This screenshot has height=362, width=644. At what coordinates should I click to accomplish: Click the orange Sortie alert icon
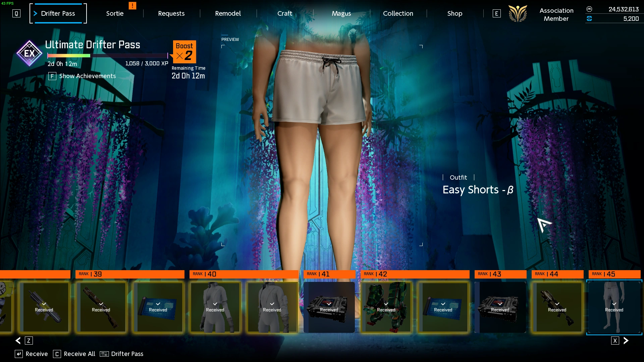click(x=132, y=6)
